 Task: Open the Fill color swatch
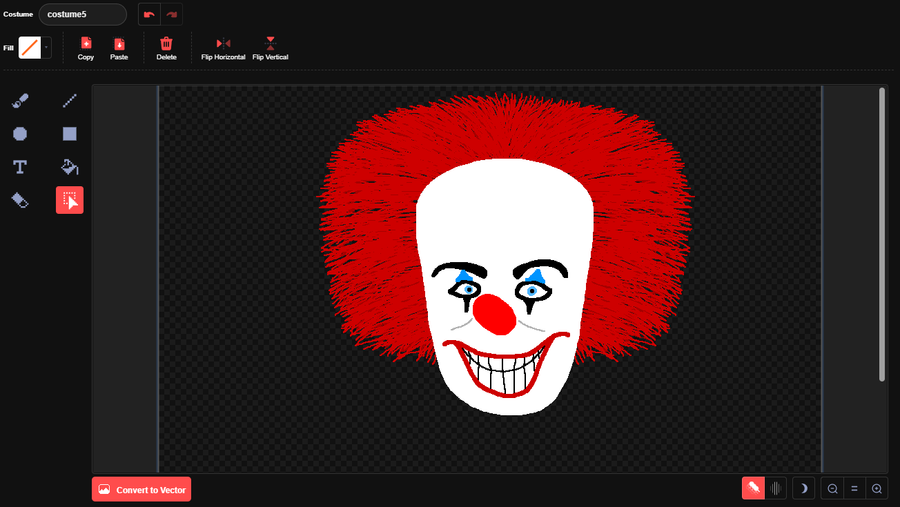coord(30,48)
